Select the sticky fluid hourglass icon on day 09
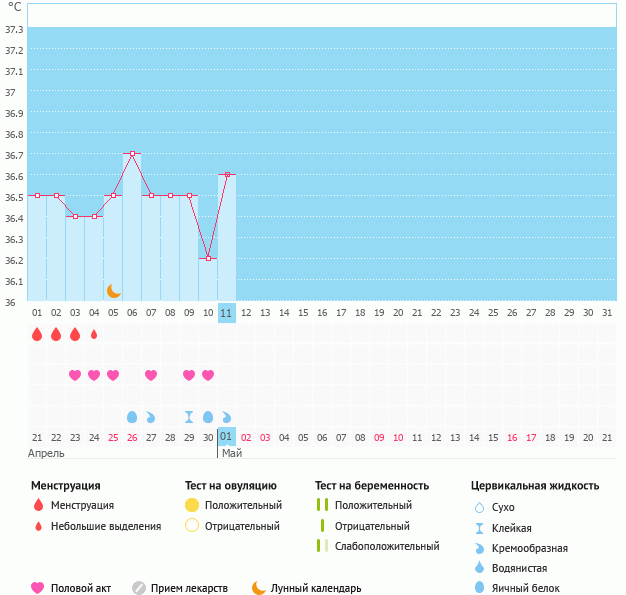This screenshot has width=626, height=595. 189,416
